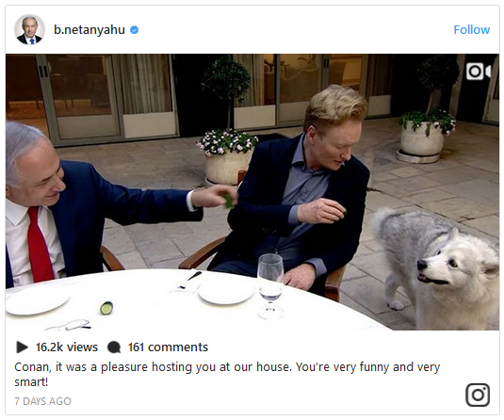The width and height of the screenshot is (504, 420).
Task: Click the flower pot behind the seated men
Action: (x=228, y=157)
